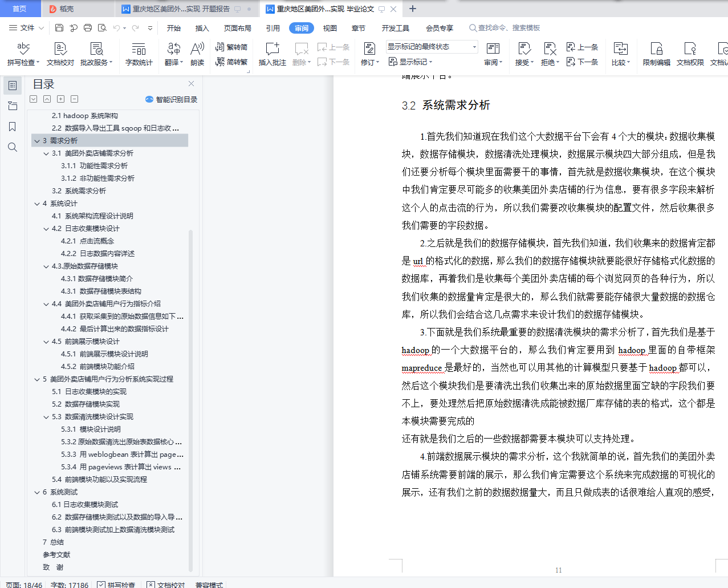The image size is (728, 588).
Task: Open the search sidebar icon
Action: 13,147
